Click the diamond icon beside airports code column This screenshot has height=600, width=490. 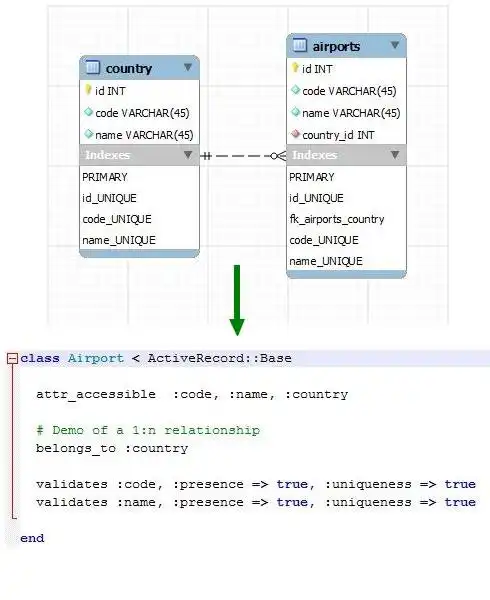(x=295, y=90)
